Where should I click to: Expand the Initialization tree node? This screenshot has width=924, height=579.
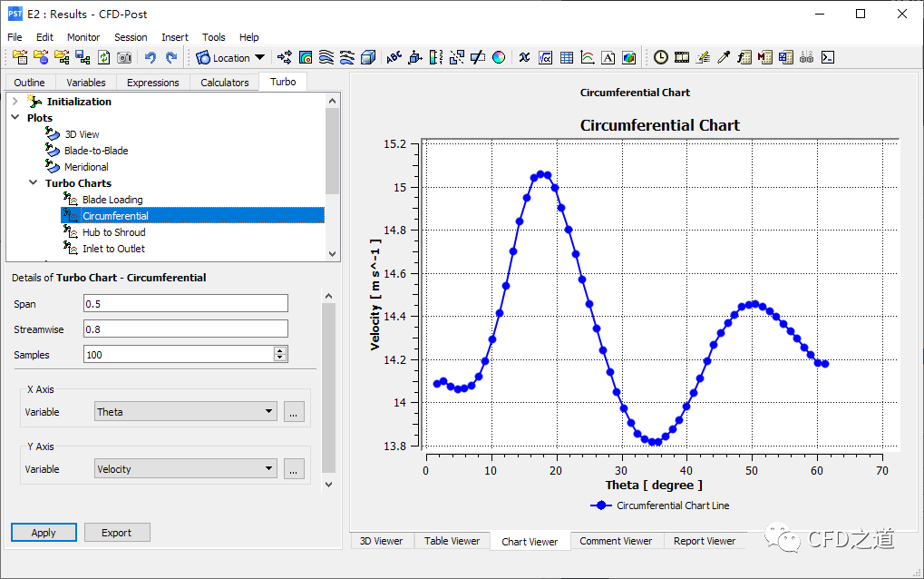tap(15, 102)
